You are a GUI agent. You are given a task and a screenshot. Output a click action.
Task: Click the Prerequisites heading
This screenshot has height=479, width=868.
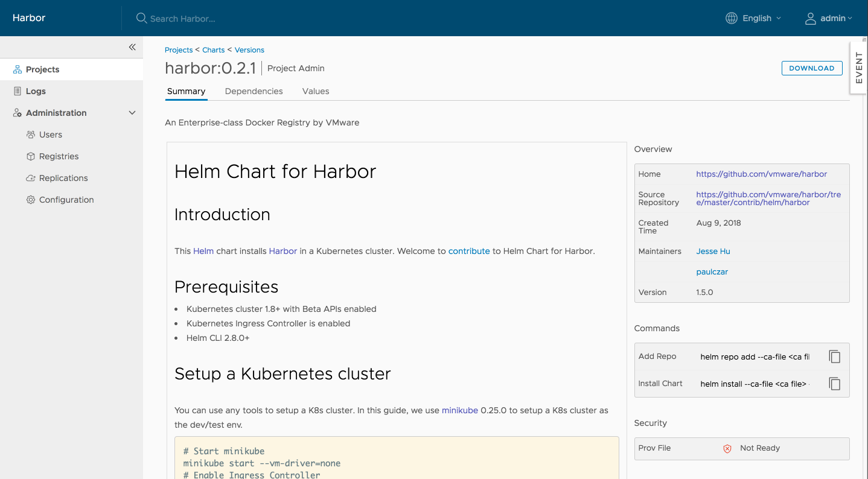[226, 287]
